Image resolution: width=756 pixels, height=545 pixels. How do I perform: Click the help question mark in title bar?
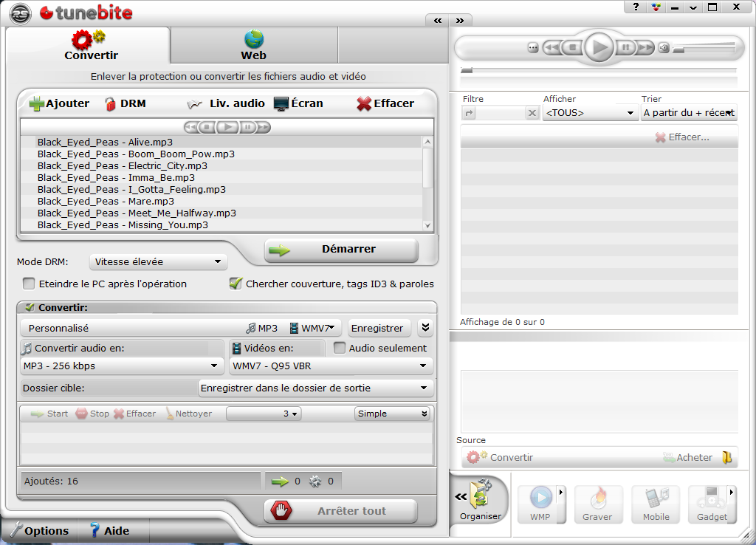coord(636,7)
